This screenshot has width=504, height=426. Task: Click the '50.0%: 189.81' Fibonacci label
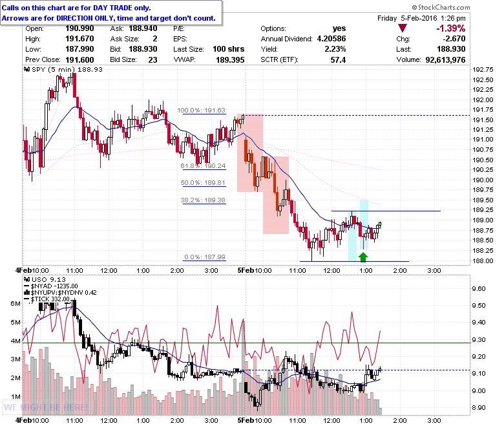203,182
